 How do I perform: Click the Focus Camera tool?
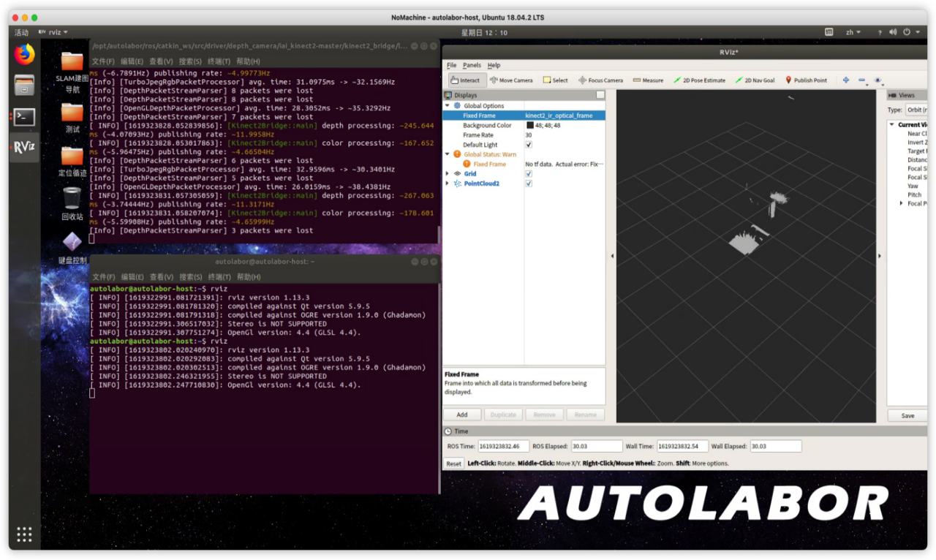coord(600,80)
